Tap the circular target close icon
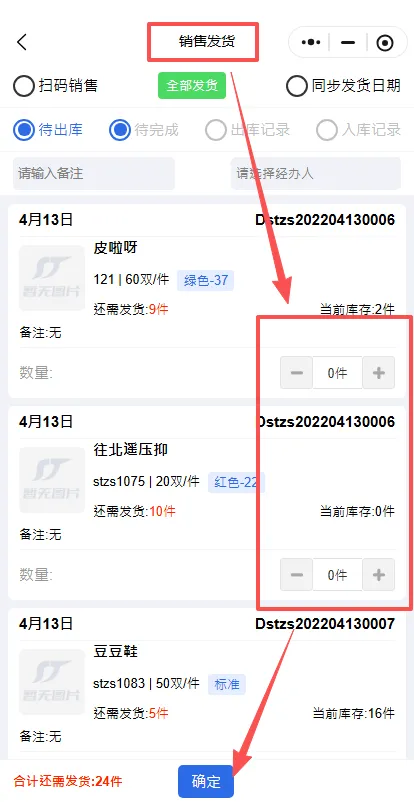 click(385, 43)
